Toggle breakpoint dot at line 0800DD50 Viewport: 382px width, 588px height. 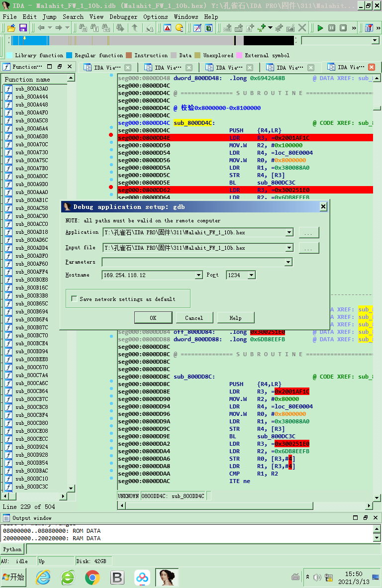click(111, 142)
